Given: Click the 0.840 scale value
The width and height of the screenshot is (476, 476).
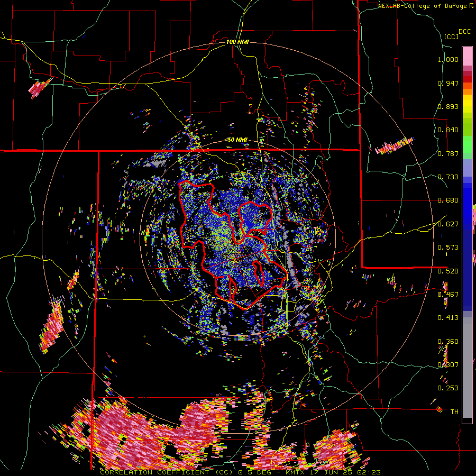Looking at the screenshot, I should click(448, 130).
